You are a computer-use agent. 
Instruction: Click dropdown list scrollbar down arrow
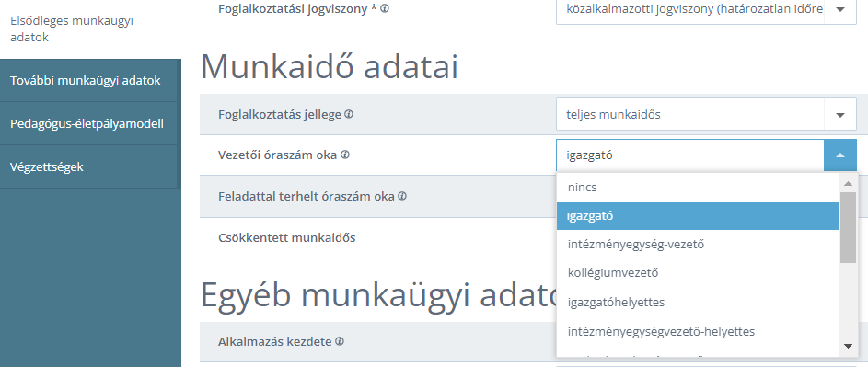[848, 346]
